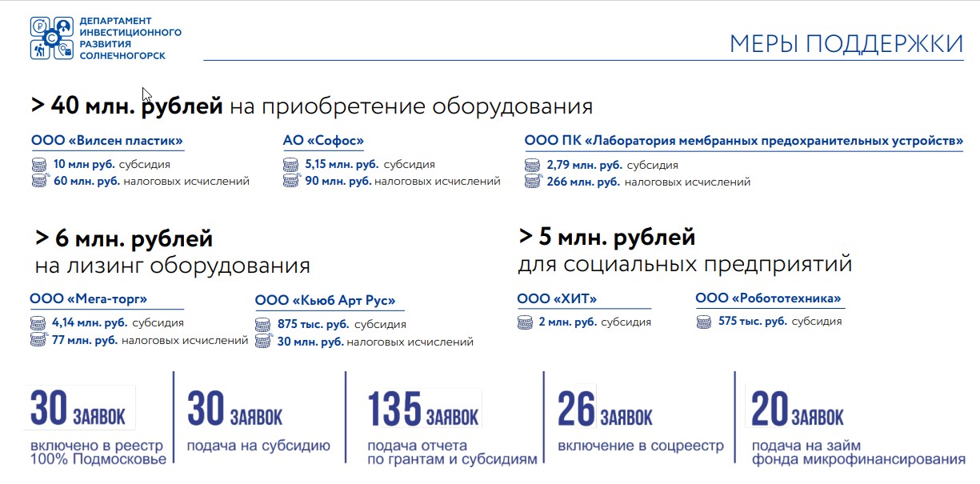Click coin icon beside 875 тыс. руб. субсидия
The width and height of the screenshot is (980, 484).
(263, 325)
